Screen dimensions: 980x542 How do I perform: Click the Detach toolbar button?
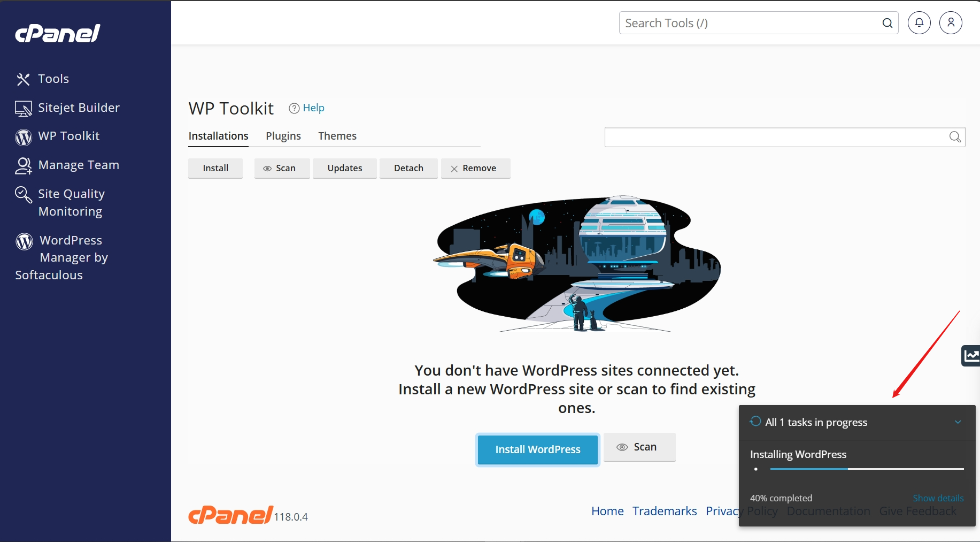tap(408, 168)
